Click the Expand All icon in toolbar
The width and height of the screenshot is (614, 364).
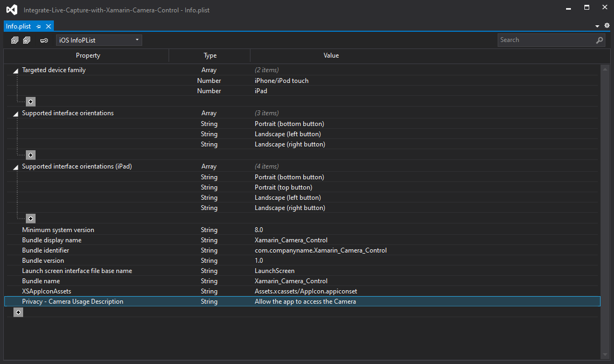point(15,40)
